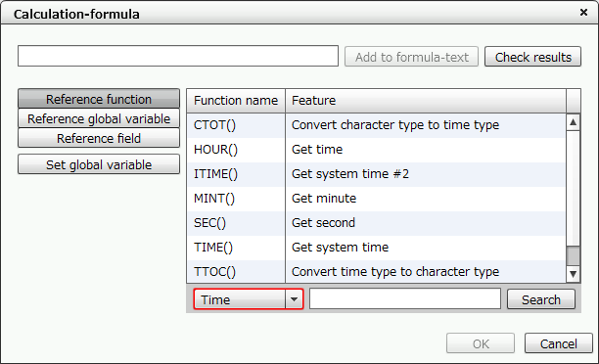Image resolution: width=599 pixels, height=364 pixels.
Task: Close the Calculation-formula dialog
Action: (x=583, y=13)
